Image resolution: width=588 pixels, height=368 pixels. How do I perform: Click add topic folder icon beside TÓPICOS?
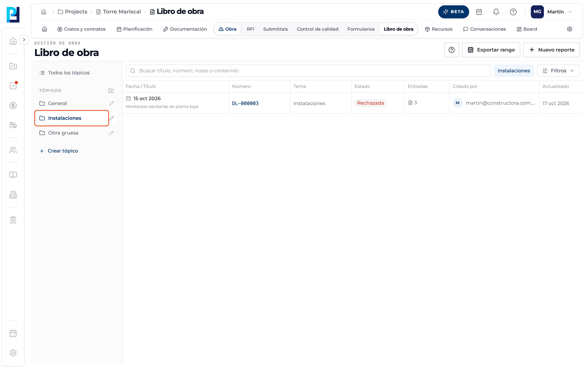tap(111, 91)
